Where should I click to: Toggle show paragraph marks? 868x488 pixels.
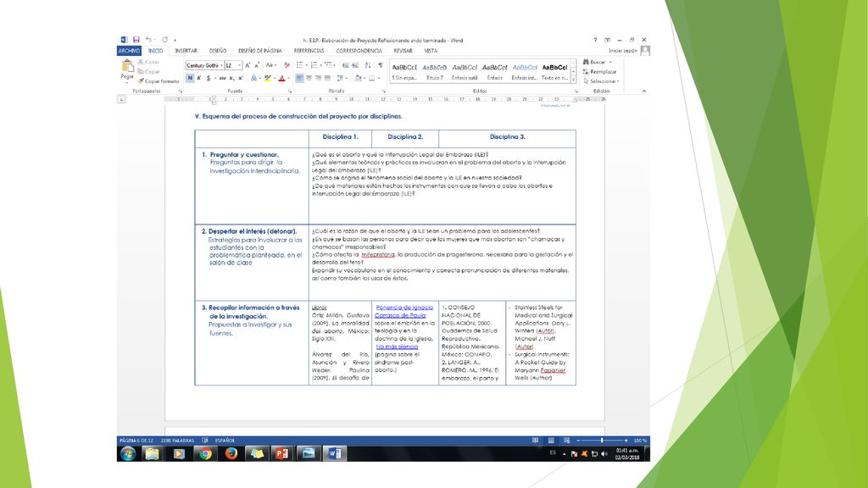[381, 65]
